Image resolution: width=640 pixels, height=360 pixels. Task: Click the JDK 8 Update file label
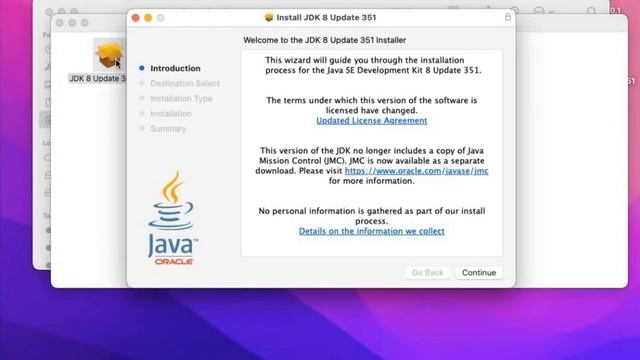[x=97, y=78]
